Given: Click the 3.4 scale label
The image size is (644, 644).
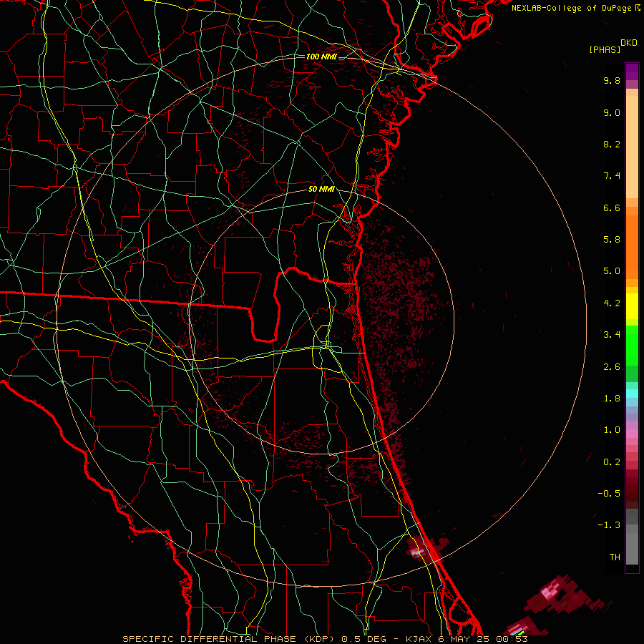Looking at the screenshot, I should (612, 335).
